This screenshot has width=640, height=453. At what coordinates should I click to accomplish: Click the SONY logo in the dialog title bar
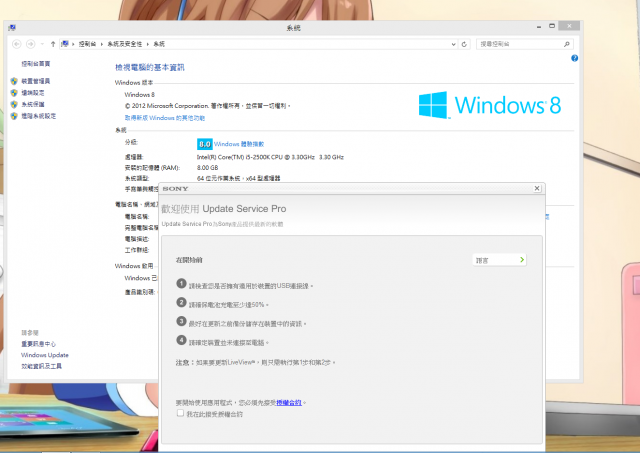tap(175, 189)
